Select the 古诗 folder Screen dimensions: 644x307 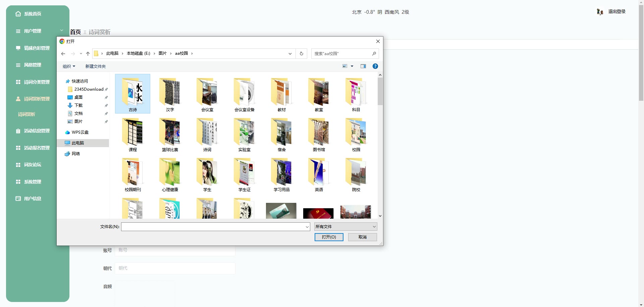click(x=132, y=94)
